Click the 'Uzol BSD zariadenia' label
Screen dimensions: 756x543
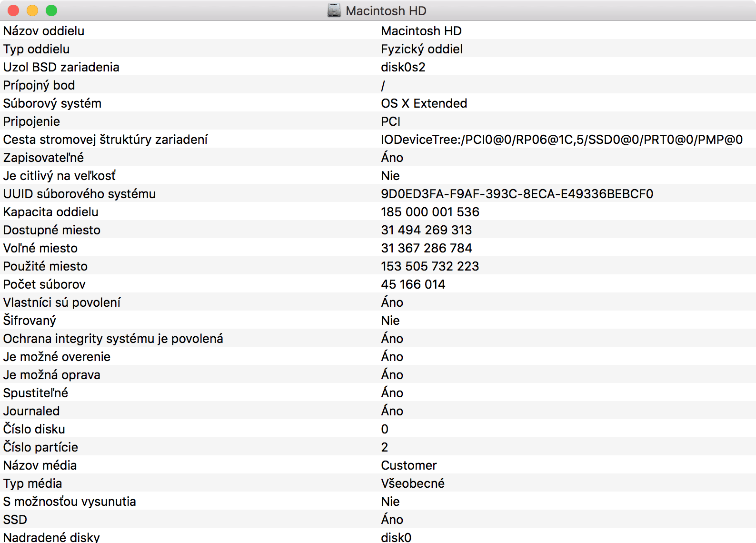point(61,67)
